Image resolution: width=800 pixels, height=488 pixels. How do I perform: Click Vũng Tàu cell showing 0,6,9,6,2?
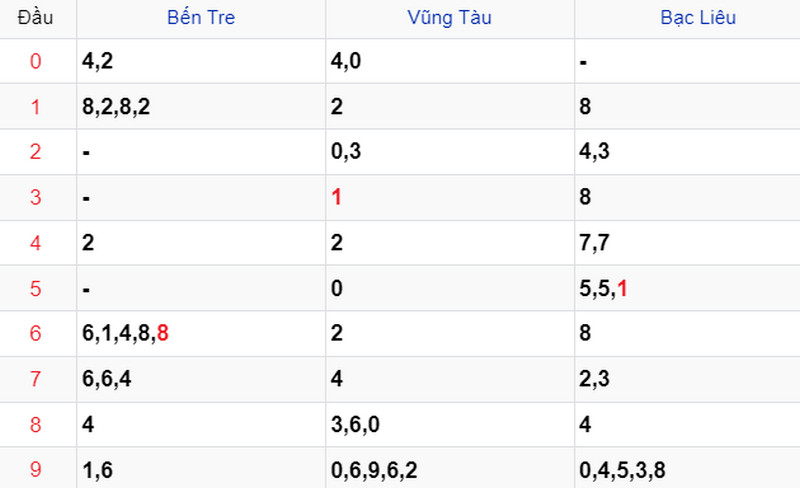(x=450, y=469)
